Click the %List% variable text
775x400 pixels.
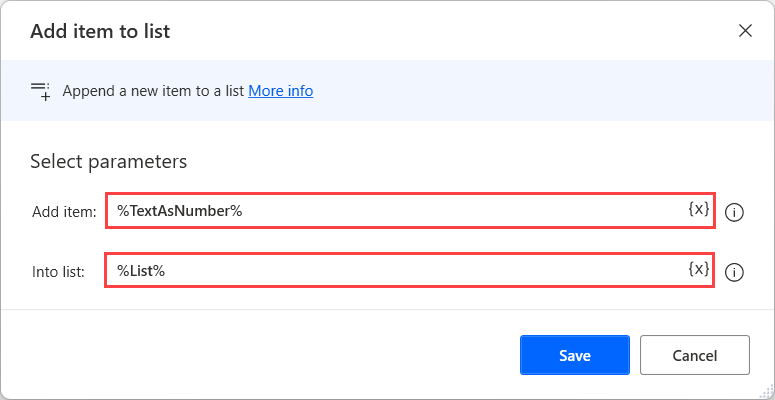pyautogui.click(x=141, y=271)
